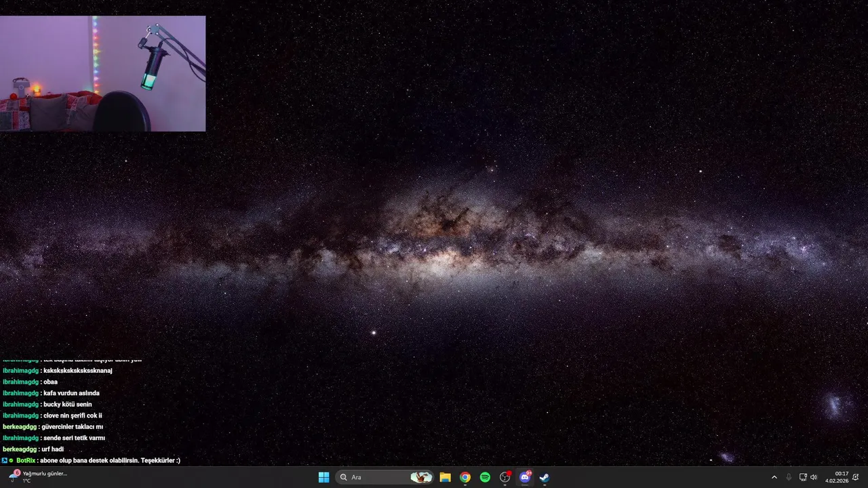Click chat message 'clove nin şerifi cok ii'
The height and width of the screenshot is (488, 868).
[73, 415]
